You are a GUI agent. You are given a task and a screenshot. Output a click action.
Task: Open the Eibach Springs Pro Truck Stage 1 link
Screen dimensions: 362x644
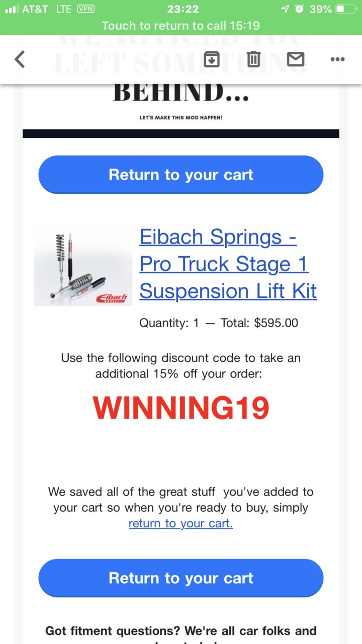coord(228,264)
